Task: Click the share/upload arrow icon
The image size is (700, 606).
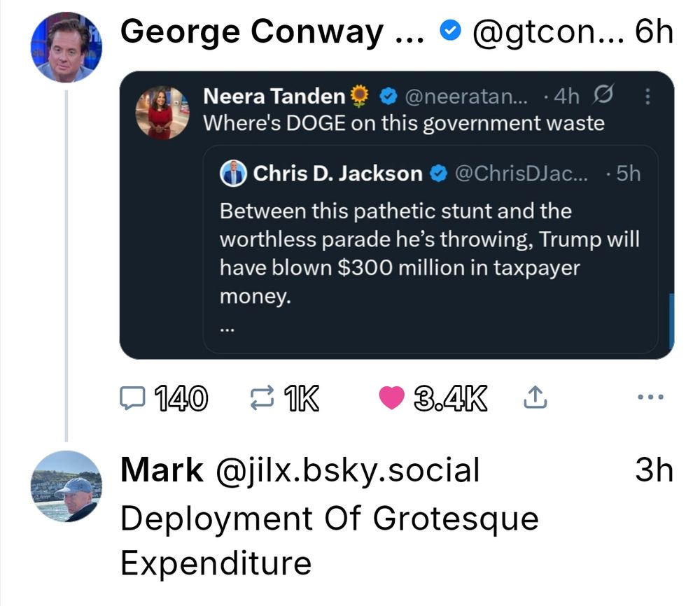Action: (x=535, y=396)
